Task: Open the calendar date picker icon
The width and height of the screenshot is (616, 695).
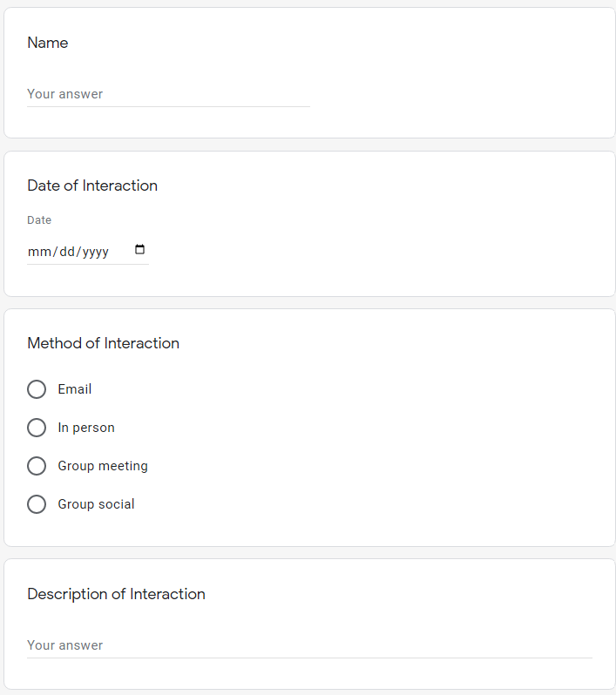Action: tap(140, 250)
